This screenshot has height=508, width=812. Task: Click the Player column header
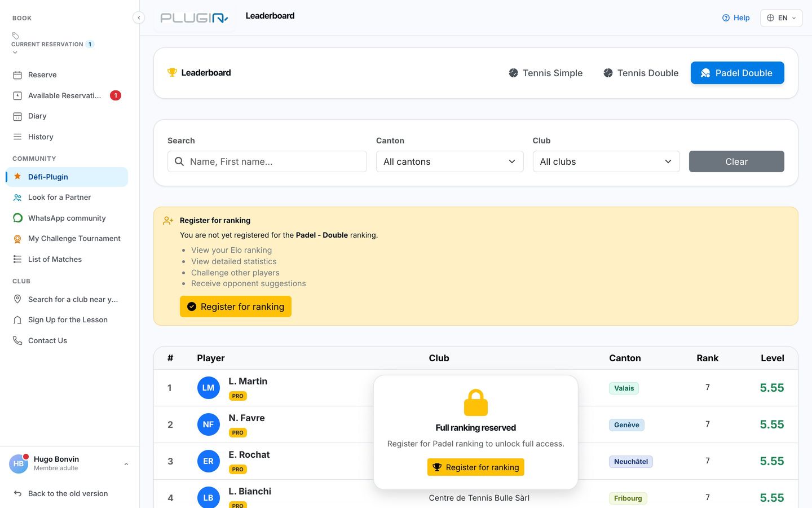click(211, 358)
